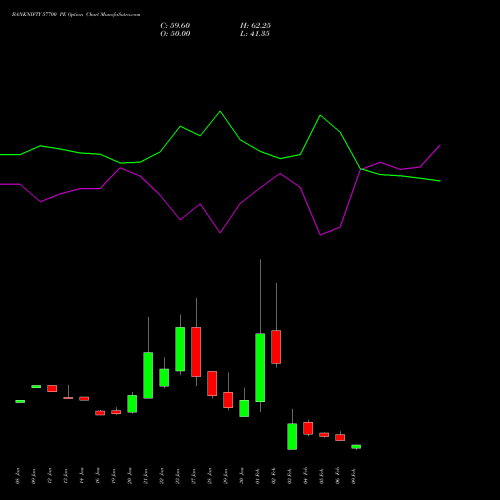Click the small green candlestick above 09 Feb

coord(356,447)
